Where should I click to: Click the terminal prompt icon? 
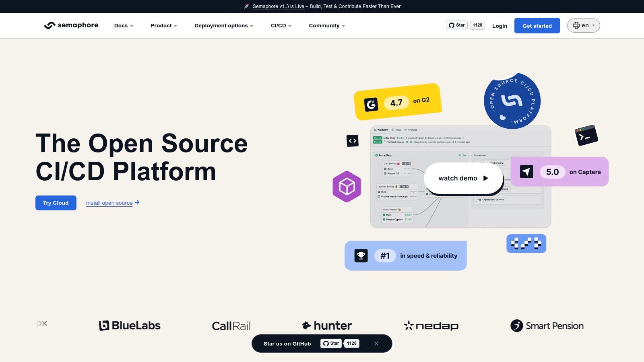[x=586, y=135]
